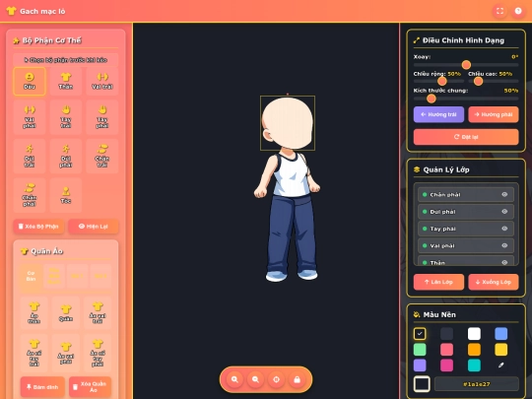
Task: Toggle visibility of Vai phải layer
Action: [x=504, y=245]
